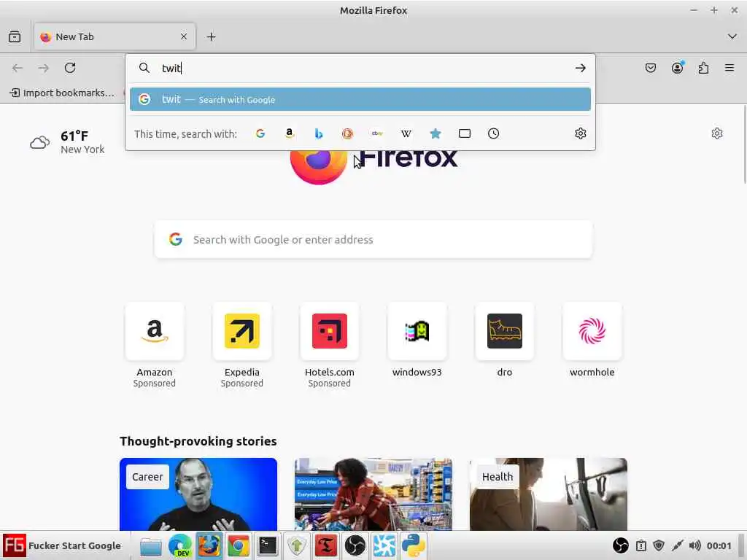
Task: Open the Extensions puzzle icon
Action: (x=703, y=68)
